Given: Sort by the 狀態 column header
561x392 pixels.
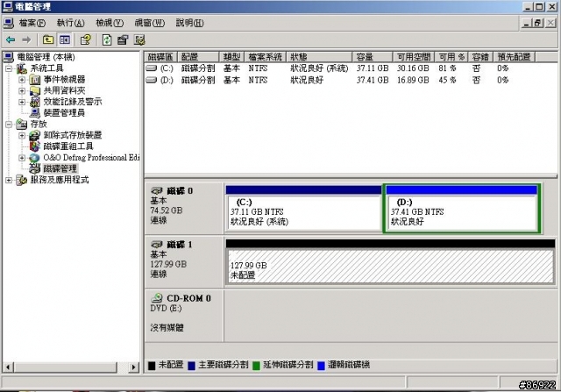Looking at the screenshot, I should point(319,57).
